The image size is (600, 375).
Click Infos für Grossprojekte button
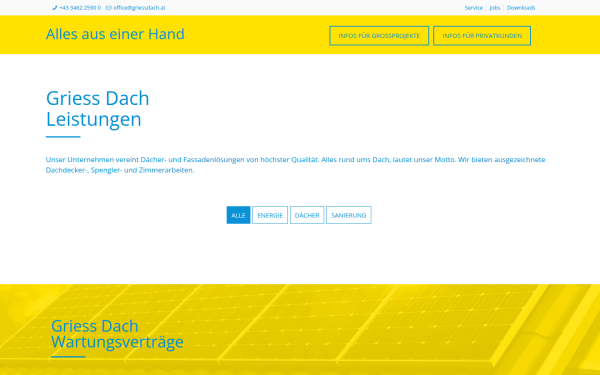tap(379, 36)
